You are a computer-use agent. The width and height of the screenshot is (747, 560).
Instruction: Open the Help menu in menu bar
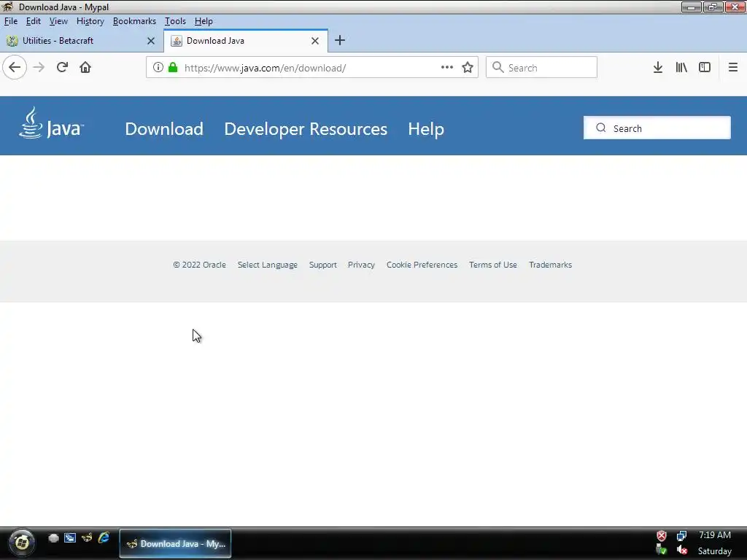204,21
